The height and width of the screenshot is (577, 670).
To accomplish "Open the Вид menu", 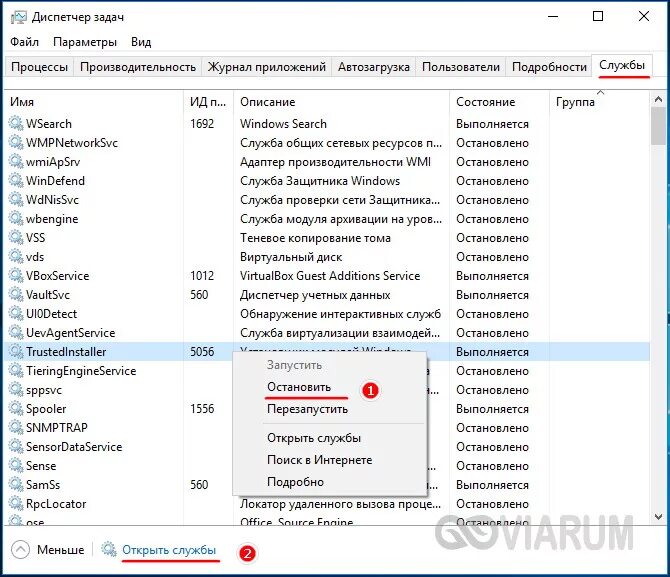I will (x=141, y=42).
